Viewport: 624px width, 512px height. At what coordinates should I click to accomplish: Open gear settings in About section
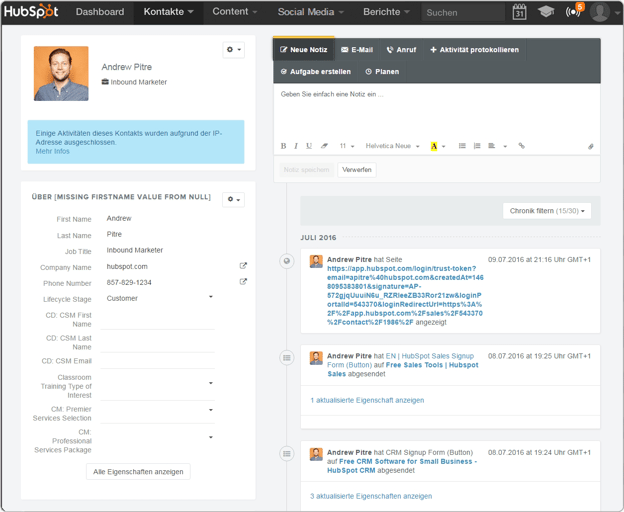pyautogui.click(x=234, y=199)
